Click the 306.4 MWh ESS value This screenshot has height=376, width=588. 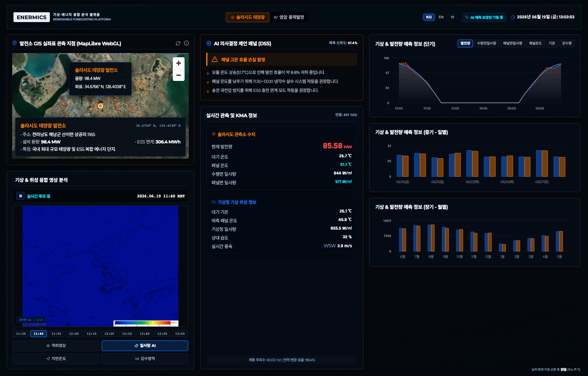pos(168,142)
